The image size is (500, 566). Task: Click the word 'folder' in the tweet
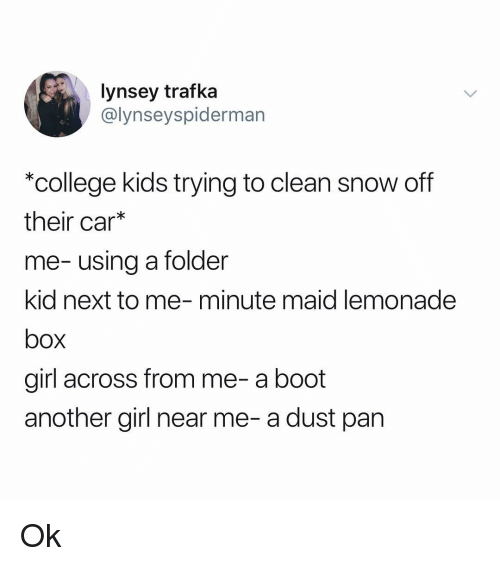196,261
